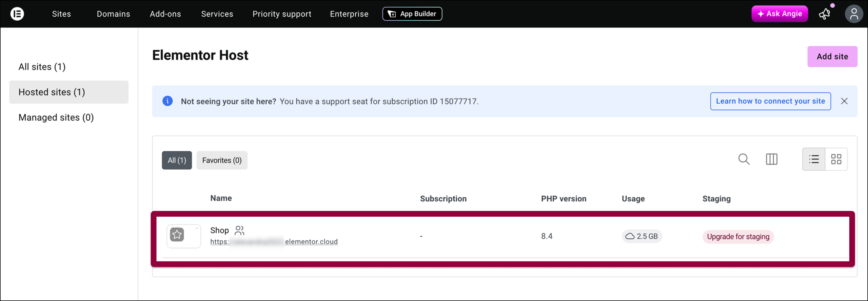Switch to grid view

click(836, 159)
